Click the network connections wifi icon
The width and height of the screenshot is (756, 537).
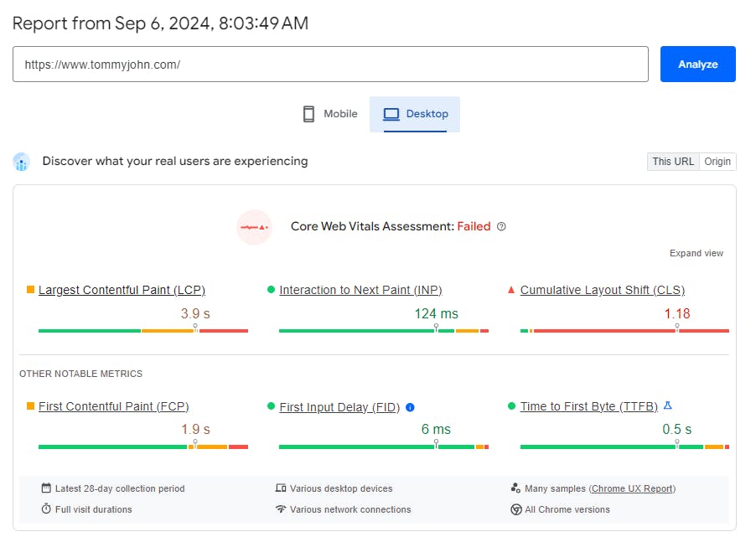pos(281,509)
